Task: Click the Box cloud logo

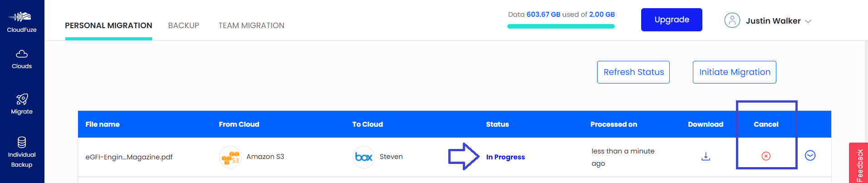Action: (x=364, y=157)
